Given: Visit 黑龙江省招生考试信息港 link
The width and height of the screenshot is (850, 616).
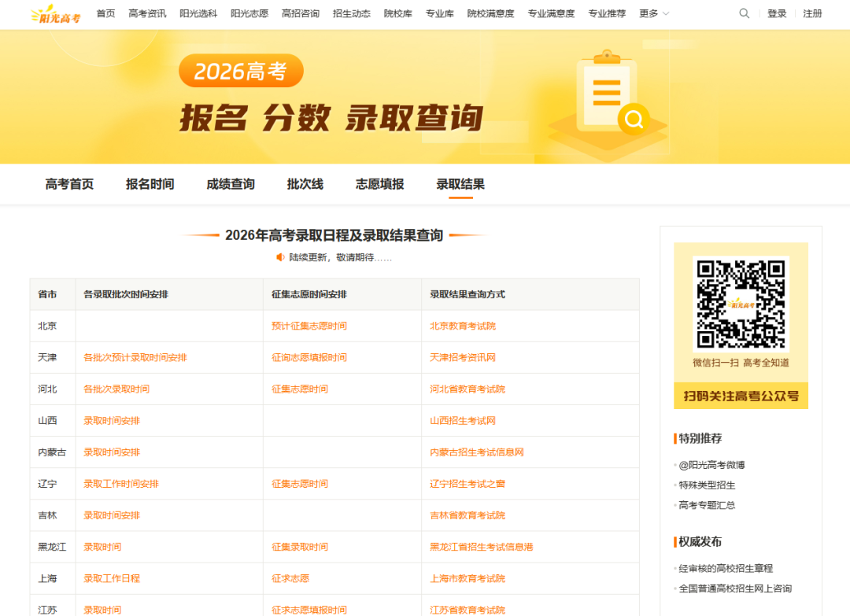Looking at the screenshot, I should [482, 548].
